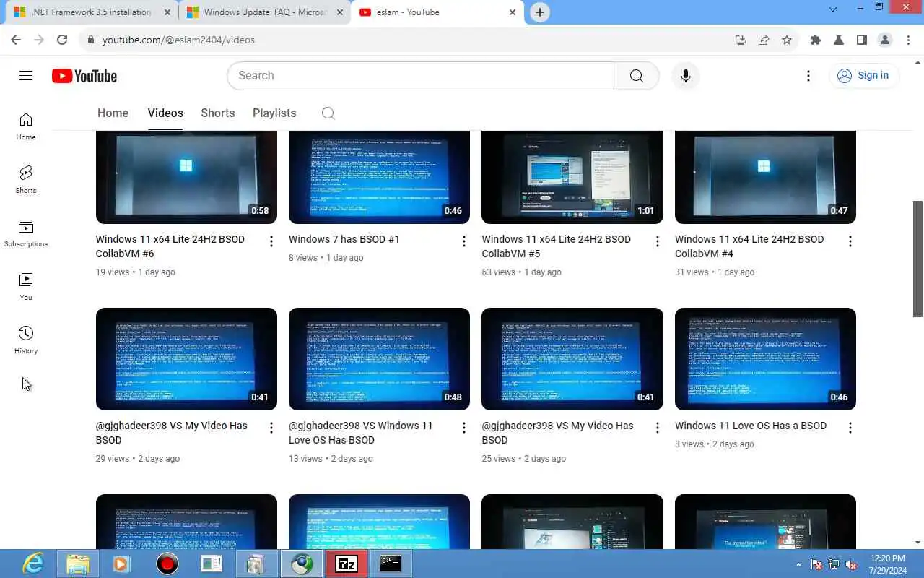
Task: Open History in left sidebar
Action: point(26,340)
